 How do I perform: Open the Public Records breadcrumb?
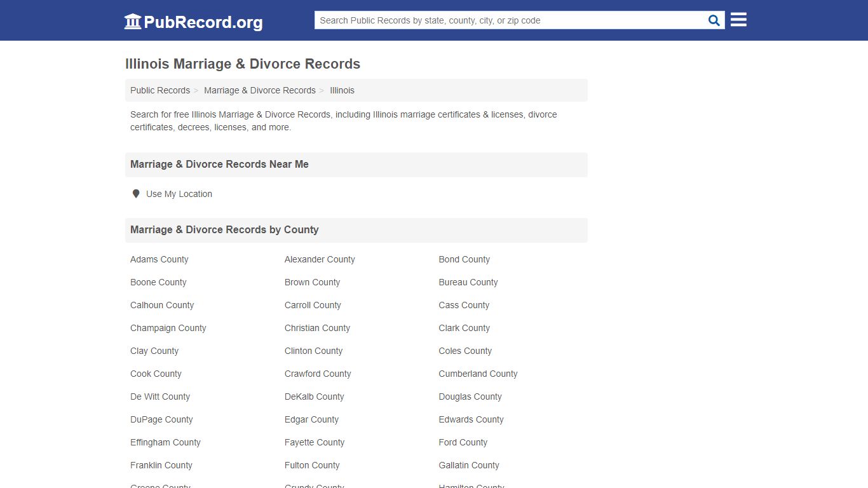point(160,90)
